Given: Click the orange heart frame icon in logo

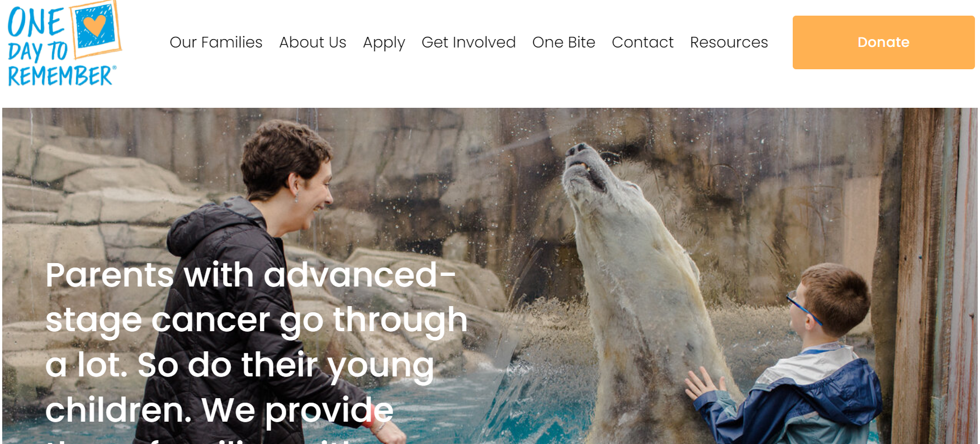Looking at the screenshot, I should point(97,28).
